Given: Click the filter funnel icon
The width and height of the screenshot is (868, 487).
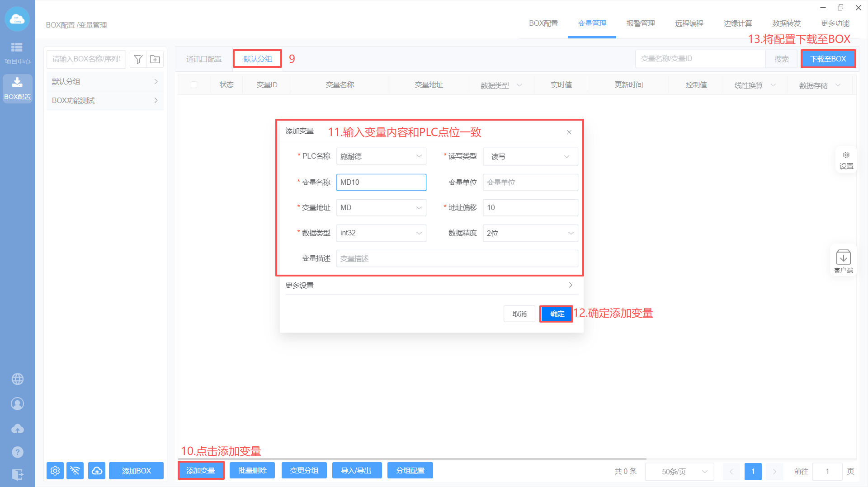Looking at the screenshot, I should point(138,59).
